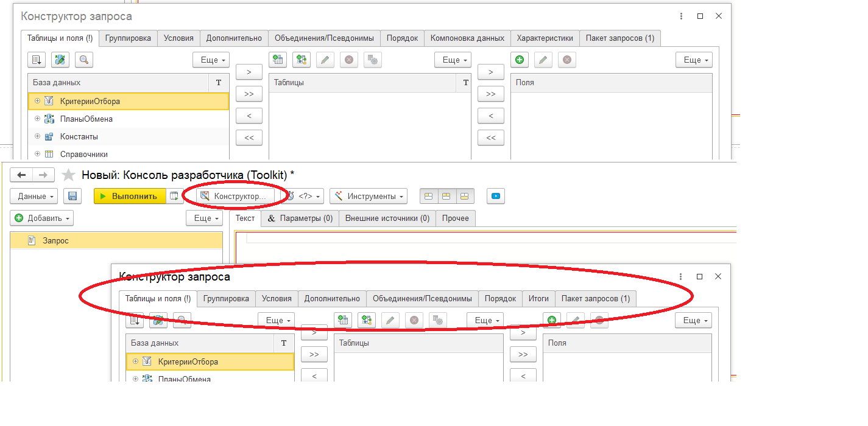868x426 pixels.
Task: Toggle the middle panel layout button in Toolkit
Action: (446, 196)
